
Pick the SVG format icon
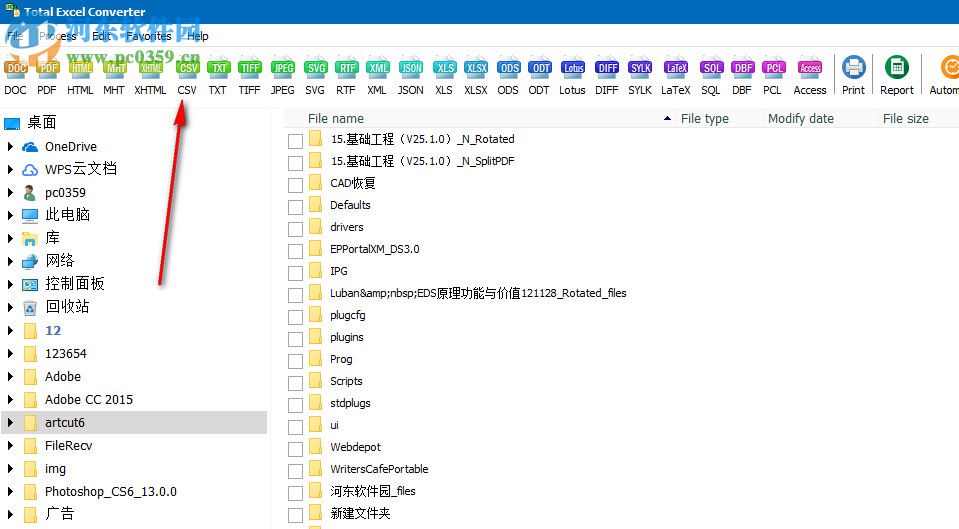click(315, 68)
